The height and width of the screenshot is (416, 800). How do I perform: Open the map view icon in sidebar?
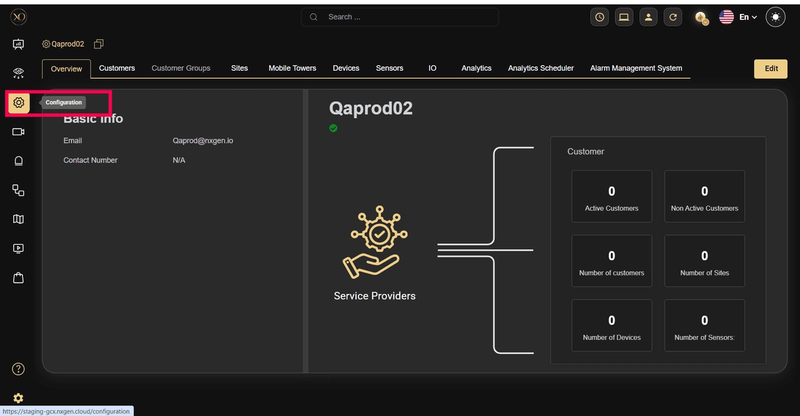point(18,219)
